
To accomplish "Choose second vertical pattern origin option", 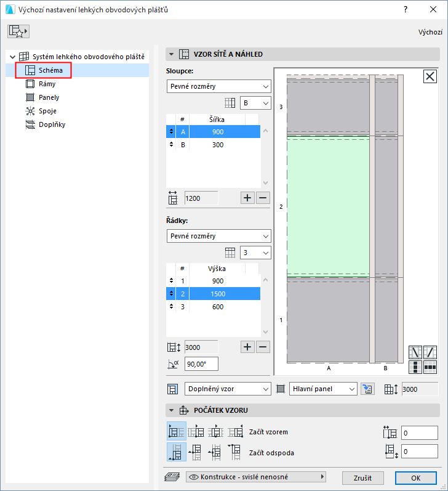I will (x=196, y=452).
